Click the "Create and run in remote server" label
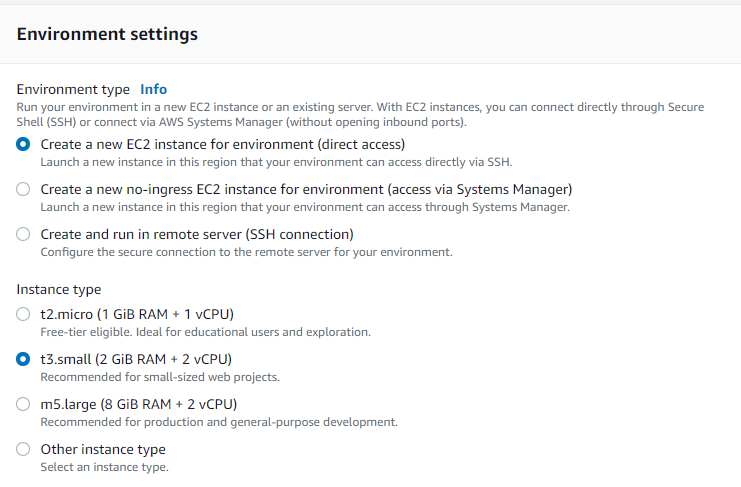Viewport: 741px width, 487px height. [x=197, y=234]
